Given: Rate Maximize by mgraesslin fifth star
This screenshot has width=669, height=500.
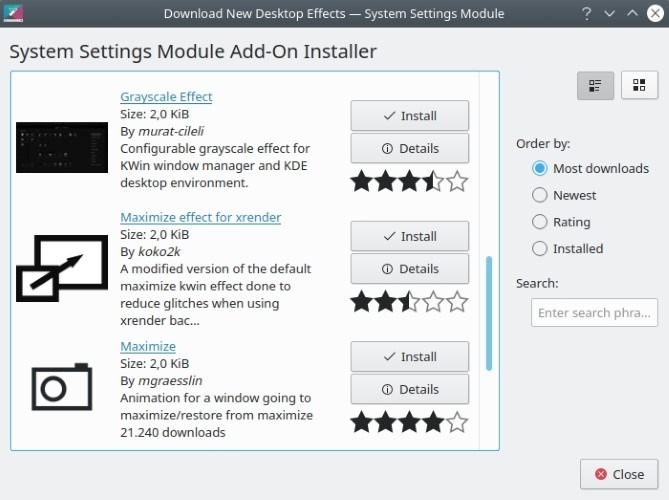Looking at the screenshot, I should tap(457, 422).
